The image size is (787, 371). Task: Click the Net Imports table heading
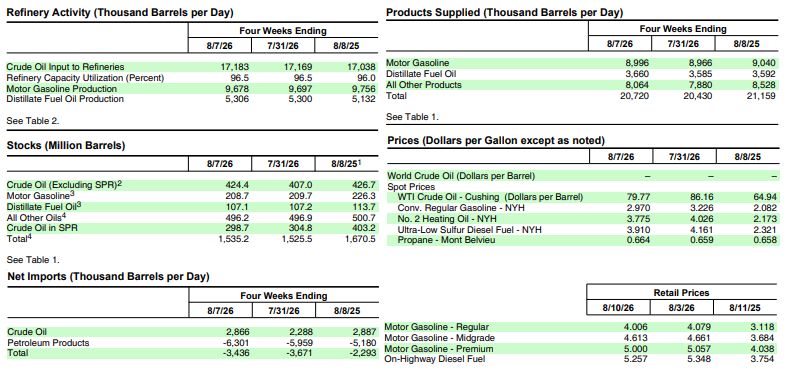pyautogui.click(x=108, y=277)
